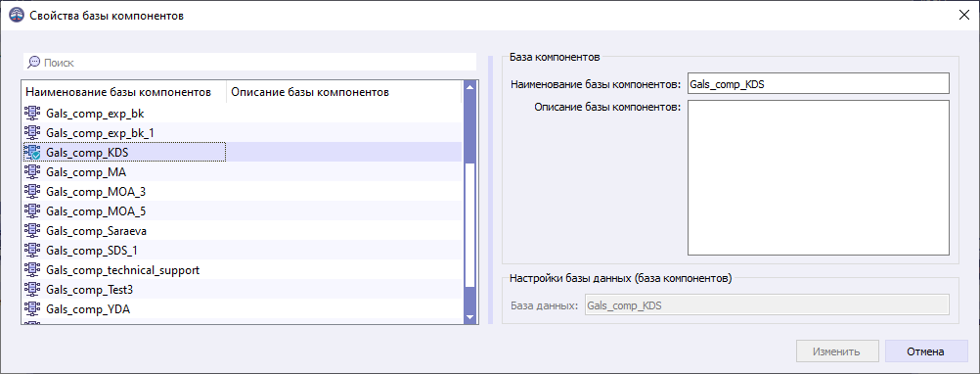Click the database icon beside Gals_comp_MOA_5
Viewport: 980px width, 374px height.
click(x=32, y=210)
